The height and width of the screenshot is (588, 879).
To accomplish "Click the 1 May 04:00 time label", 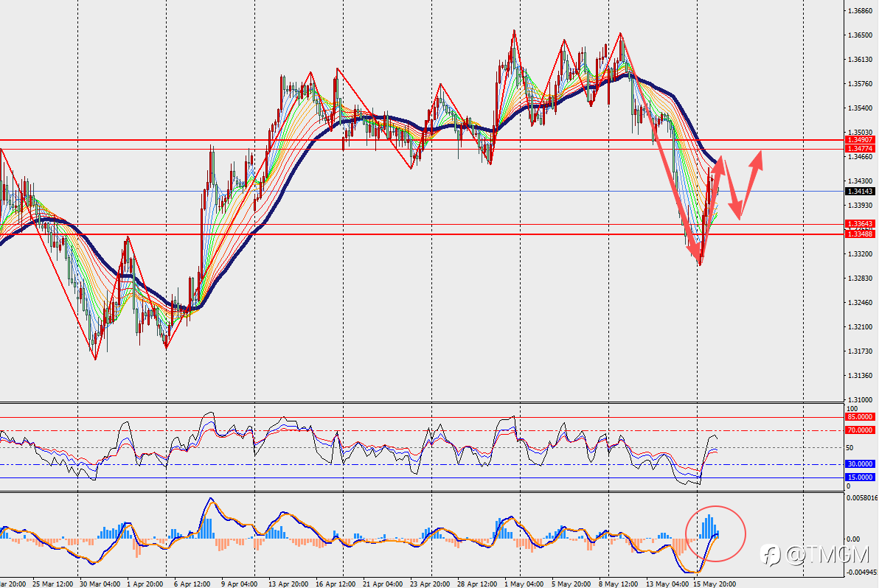I will coord(524,584).
